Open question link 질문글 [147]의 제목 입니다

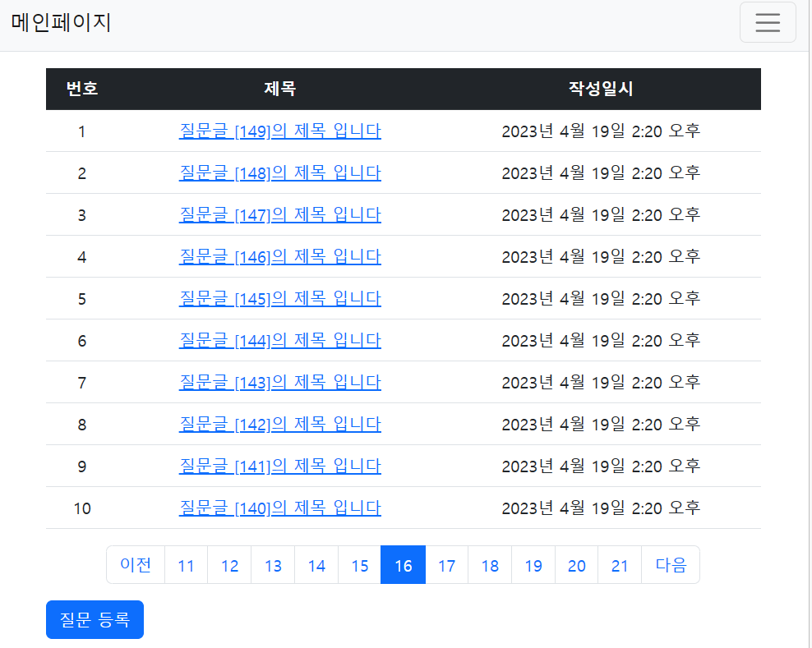point(279,215)
